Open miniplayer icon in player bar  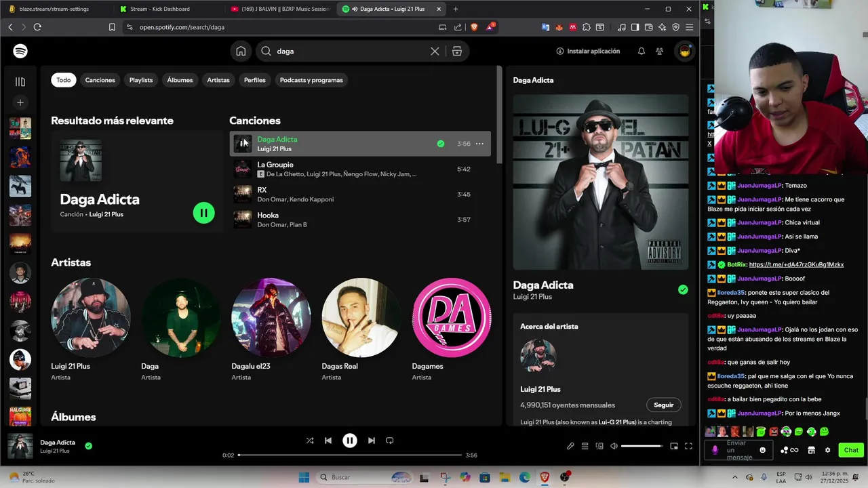674,446
